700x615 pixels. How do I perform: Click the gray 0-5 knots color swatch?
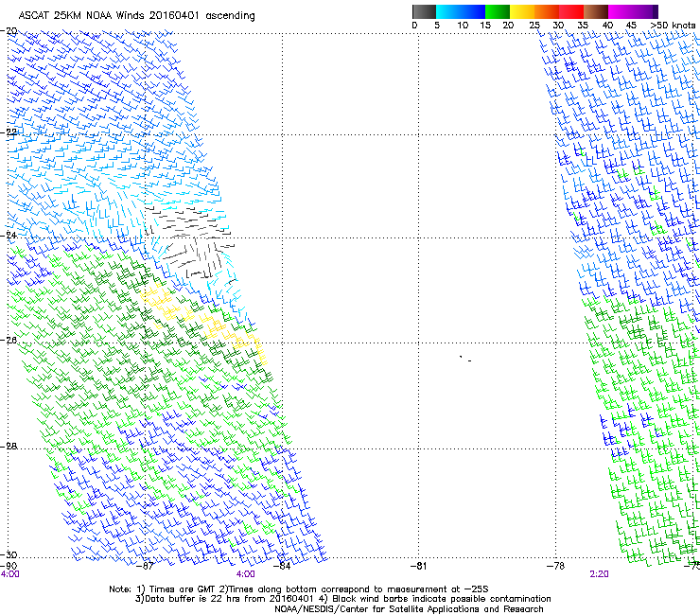coord(424,11)
